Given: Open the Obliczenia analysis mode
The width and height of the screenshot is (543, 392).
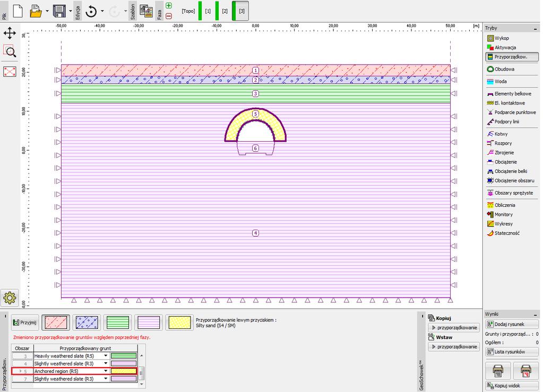Looking at the screenshot, I should tap(505, 205).
